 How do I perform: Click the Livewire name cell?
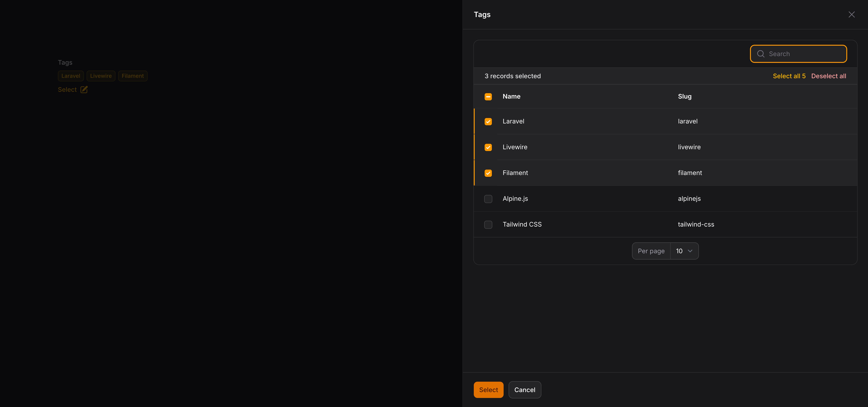[x=515, y=147]
